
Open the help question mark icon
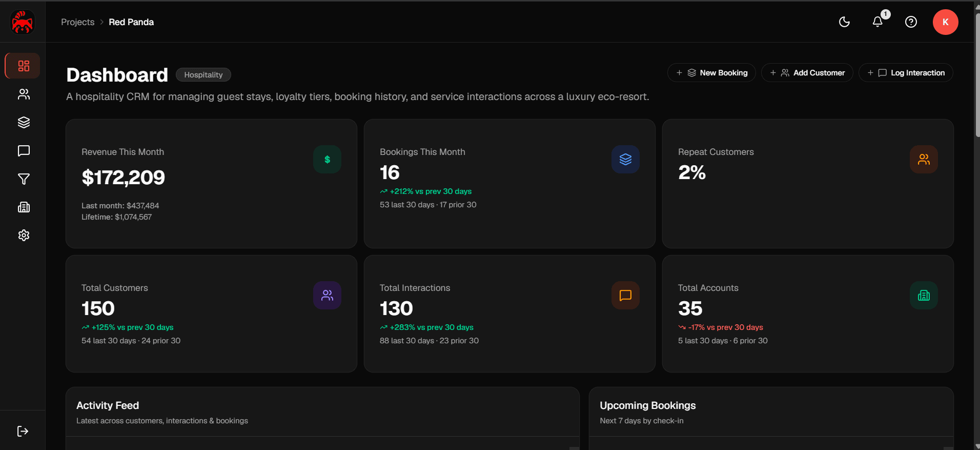pos(911,22)
